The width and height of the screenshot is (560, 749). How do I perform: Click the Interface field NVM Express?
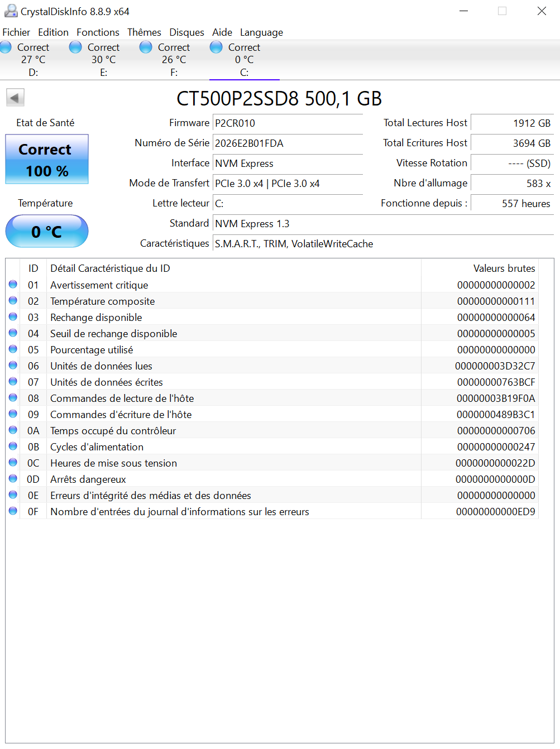click(288, 164)
